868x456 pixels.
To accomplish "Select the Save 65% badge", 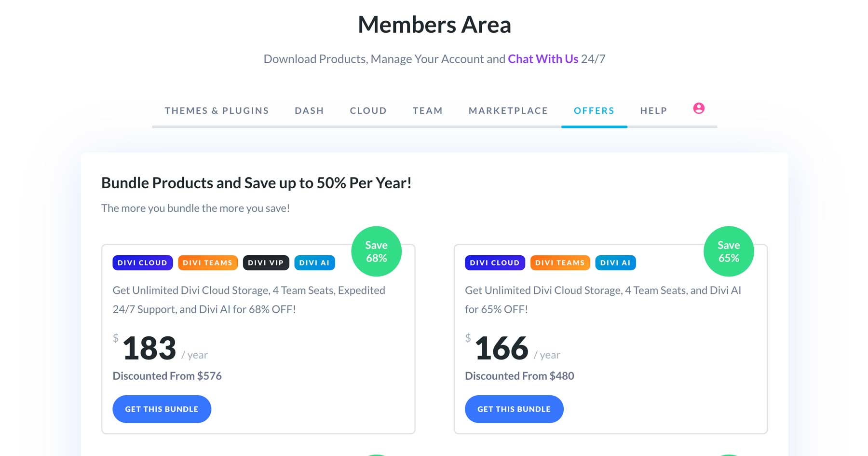I will click(x=729, y=251).
